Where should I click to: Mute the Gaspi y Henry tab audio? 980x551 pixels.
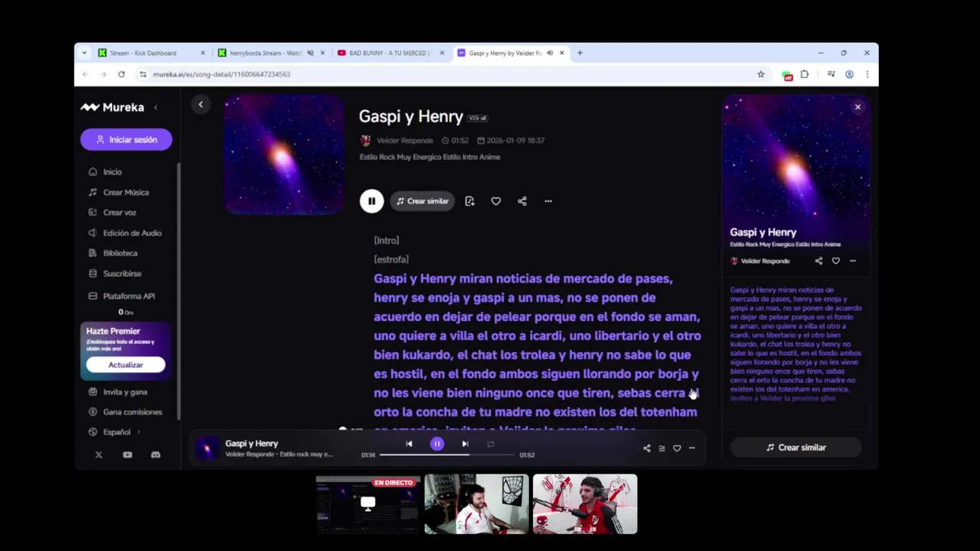click(550, 53)
